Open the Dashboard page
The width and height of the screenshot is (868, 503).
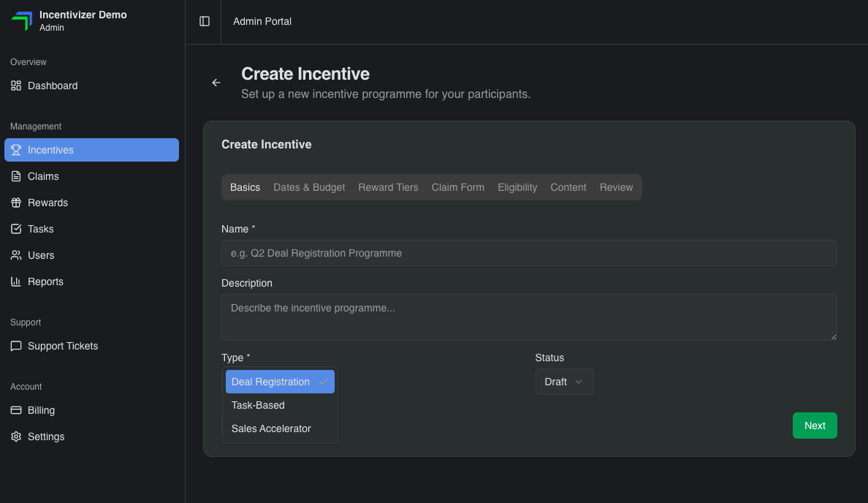[x=91, y=86]
